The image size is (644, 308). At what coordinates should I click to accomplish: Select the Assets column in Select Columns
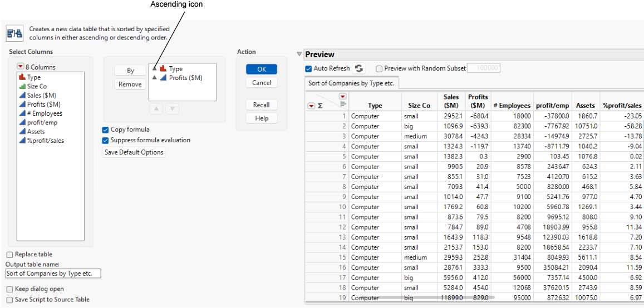(36, 132)
